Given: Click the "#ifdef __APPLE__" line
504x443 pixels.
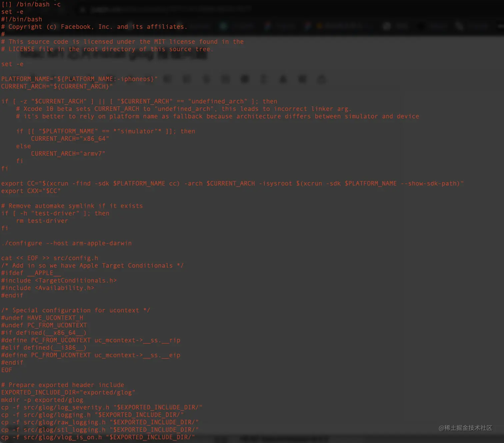Looking at the screenshot, I should pyautogui.click(x=31, y=273).
